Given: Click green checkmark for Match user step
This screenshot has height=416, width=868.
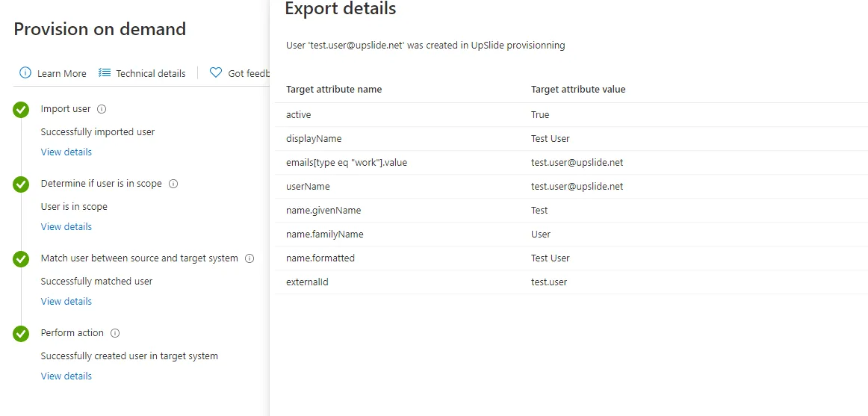Looking at the screenshot, I should pos(21,259).
